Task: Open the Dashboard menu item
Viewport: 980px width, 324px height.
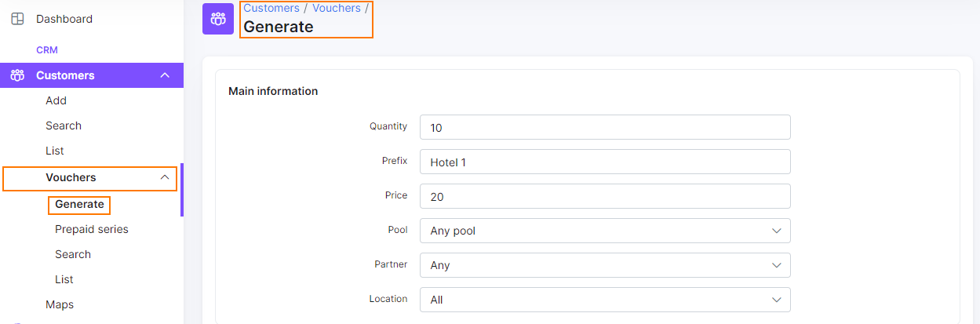Action: click(x=64, y=19)
